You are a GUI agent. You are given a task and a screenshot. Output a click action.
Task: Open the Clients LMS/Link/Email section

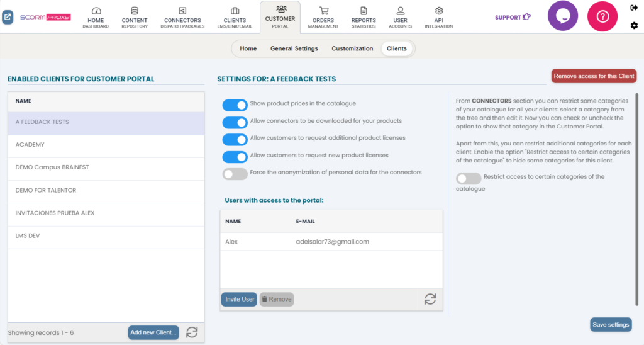click(235, 18)
